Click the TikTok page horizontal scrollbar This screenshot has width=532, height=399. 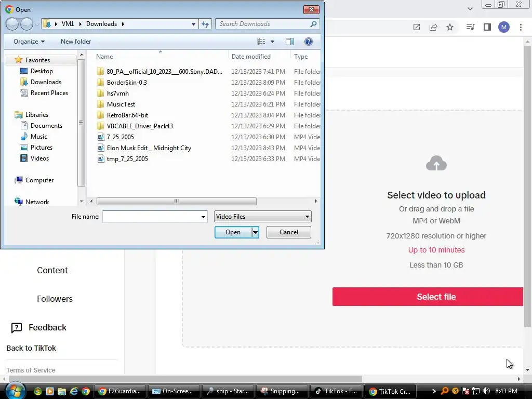185,379
